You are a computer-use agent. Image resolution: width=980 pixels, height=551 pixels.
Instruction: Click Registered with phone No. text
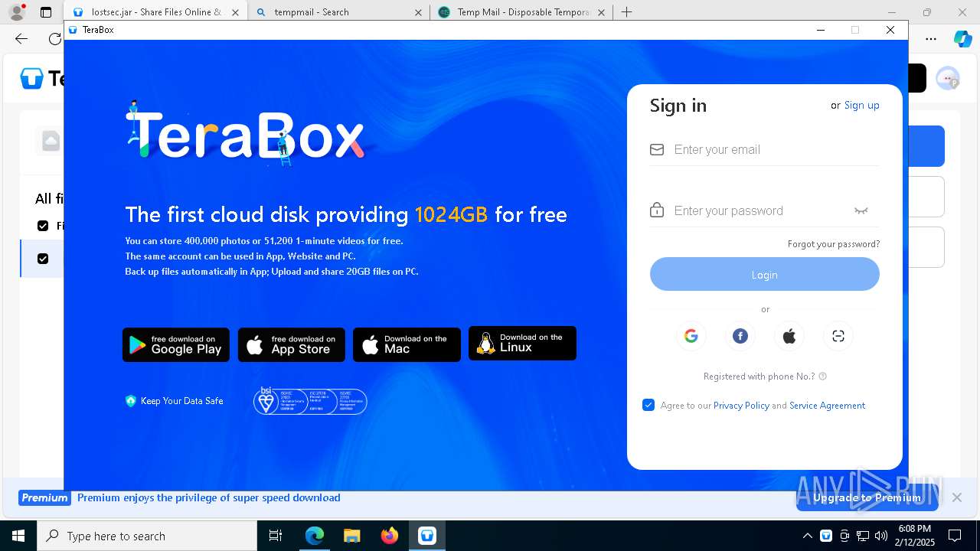[759, 377]
